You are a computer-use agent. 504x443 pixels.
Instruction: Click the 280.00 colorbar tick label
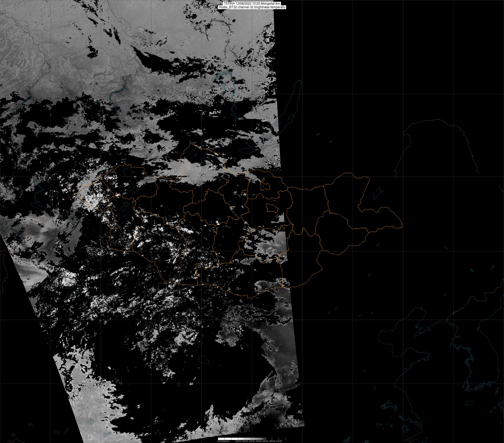(258, 441)
